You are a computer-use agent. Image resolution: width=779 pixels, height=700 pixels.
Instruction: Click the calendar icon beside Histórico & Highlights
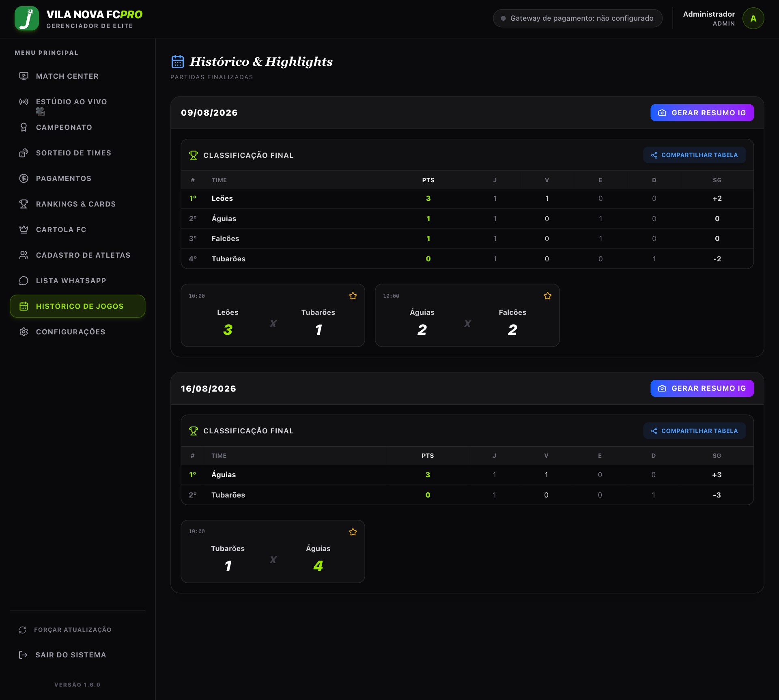click(x=178, y=62)
